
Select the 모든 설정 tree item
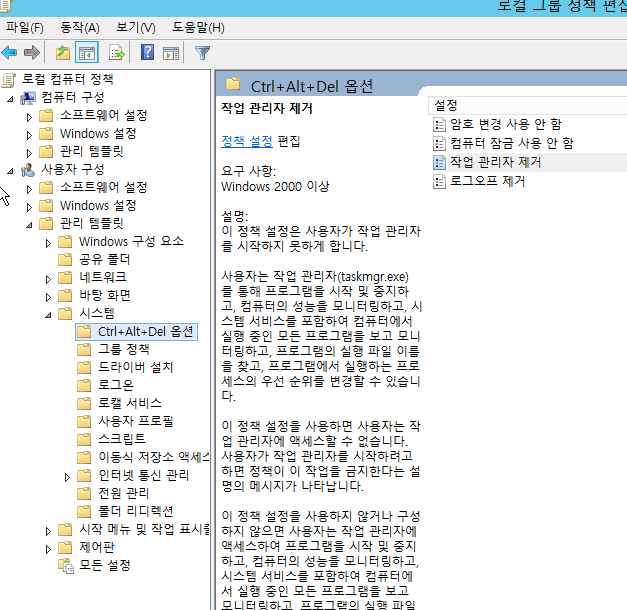point(105,566)
